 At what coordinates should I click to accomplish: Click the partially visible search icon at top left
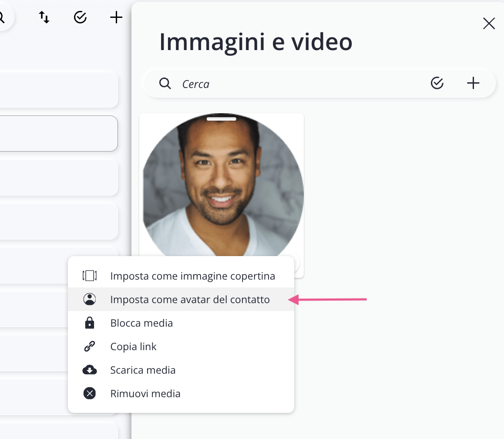[2, 17]
